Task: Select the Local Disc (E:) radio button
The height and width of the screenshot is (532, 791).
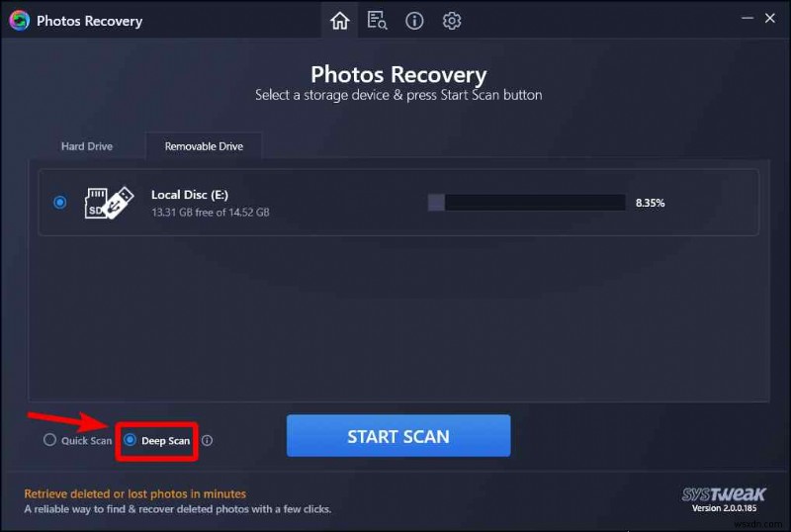Action: [60, 203]
